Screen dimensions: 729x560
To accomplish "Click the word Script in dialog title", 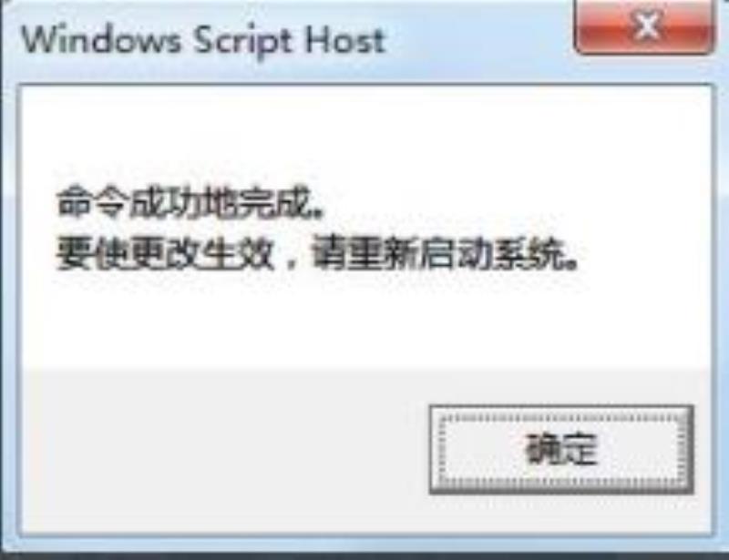I will coord(242,42).
